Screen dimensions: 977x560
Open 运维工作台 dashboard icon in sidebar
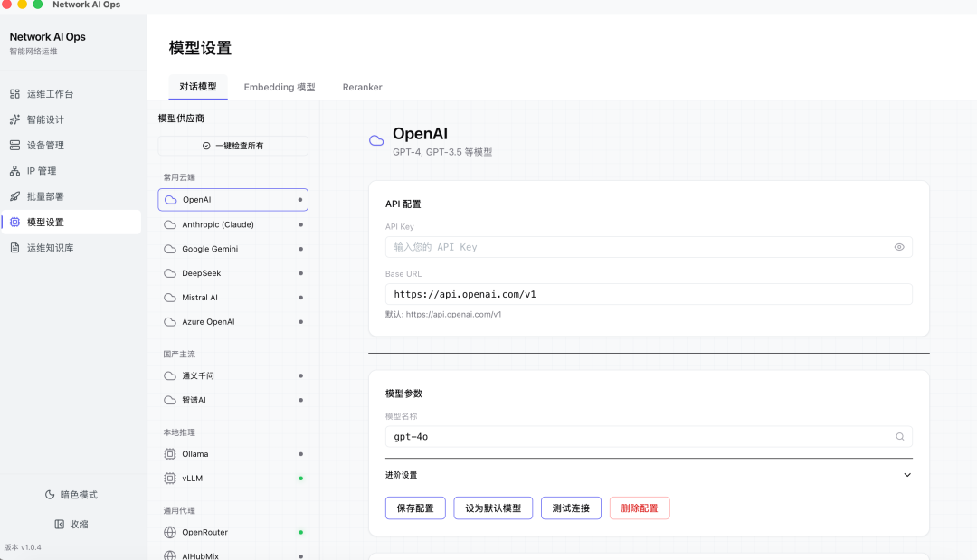pyautogui.click(x=15, y=94)
